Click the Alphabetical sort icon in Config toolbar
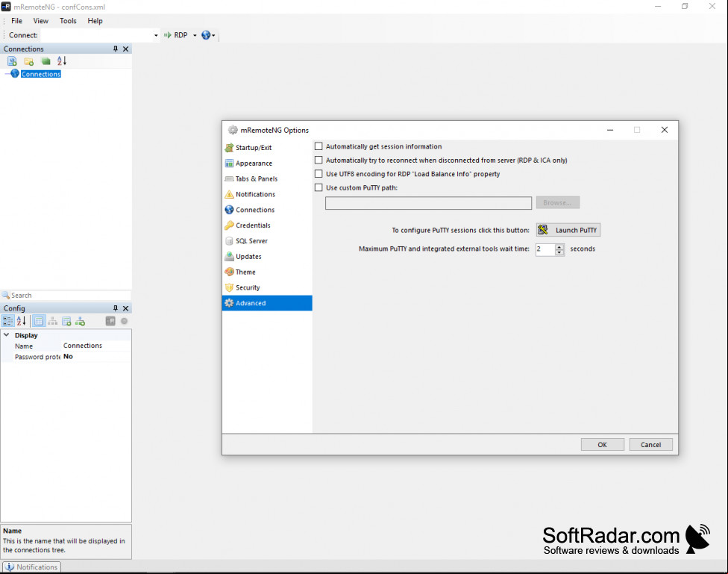 point(22,321)
